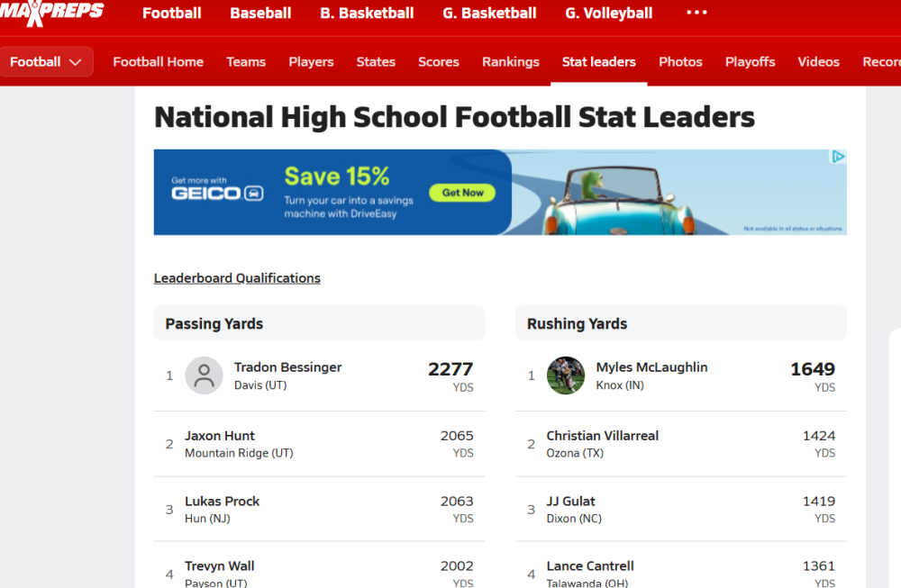The width and height of the screenshot is (901, 588).
Task: Open the Football Home page
Action: point(158,62)
